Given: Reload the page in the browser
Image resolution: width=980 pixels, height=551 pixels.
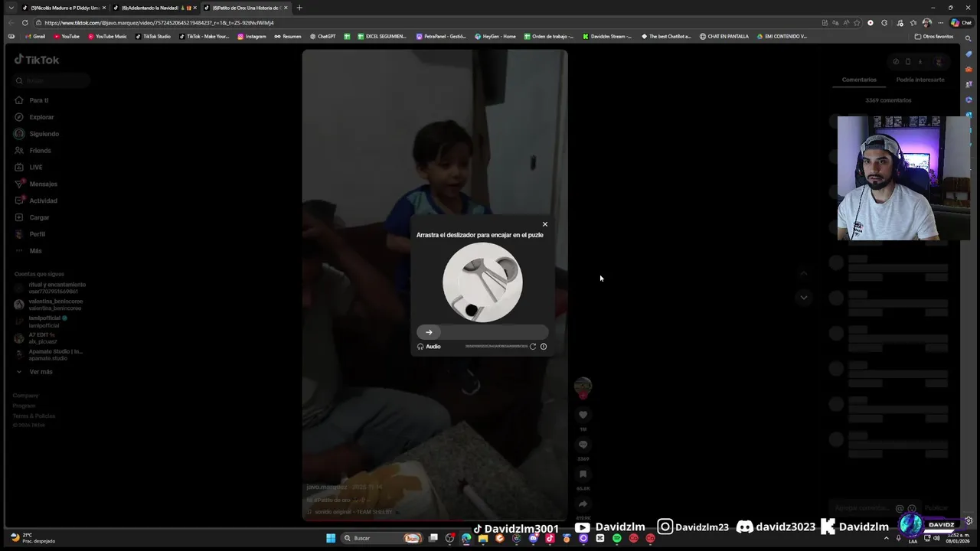Looking at the screenshot, I should [x=25, y=23].
